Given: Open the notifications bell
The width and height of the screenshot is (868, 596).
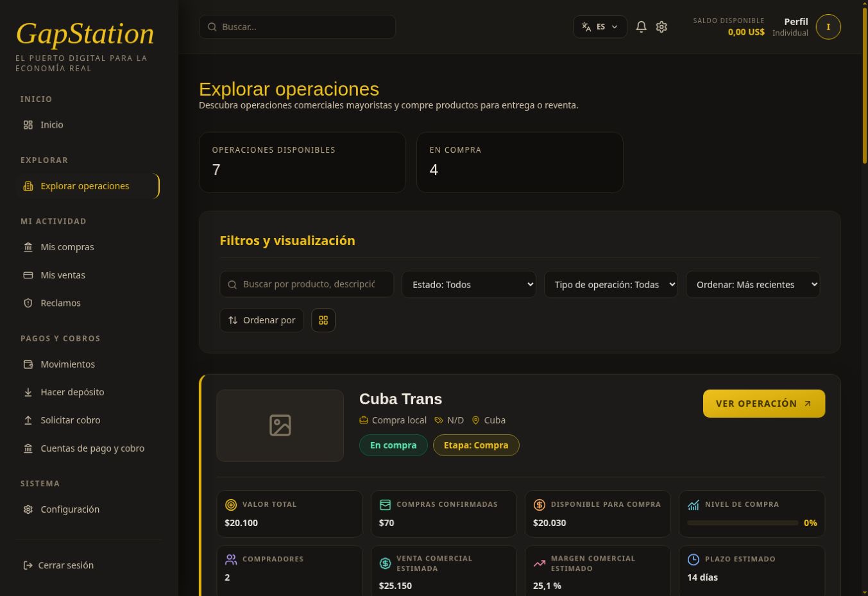Looking at the screenshot, I should 641,27.
